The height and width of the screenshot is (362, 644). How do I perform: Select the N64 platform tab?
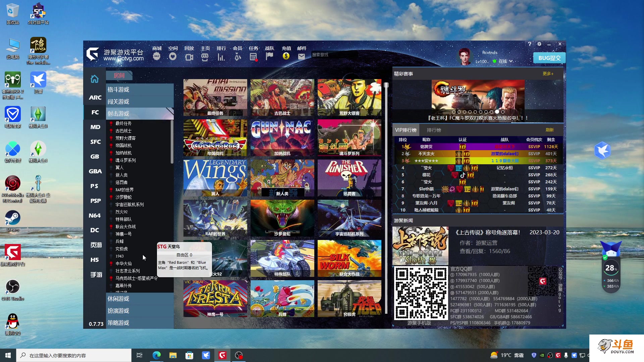(95, 216)
